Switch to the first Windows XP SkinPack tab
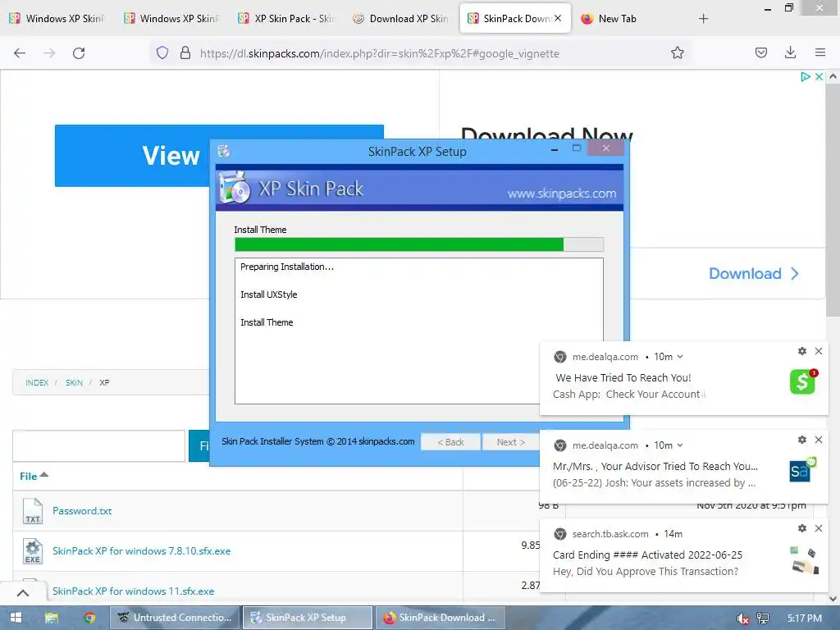840x630 pixels. pos(57,19)
